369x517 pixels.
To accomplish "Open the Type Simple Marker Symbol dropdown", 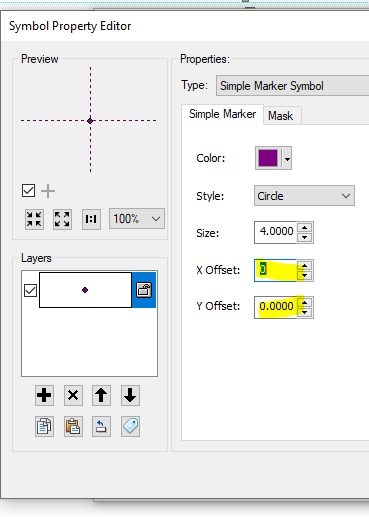I will click(292, 86).
